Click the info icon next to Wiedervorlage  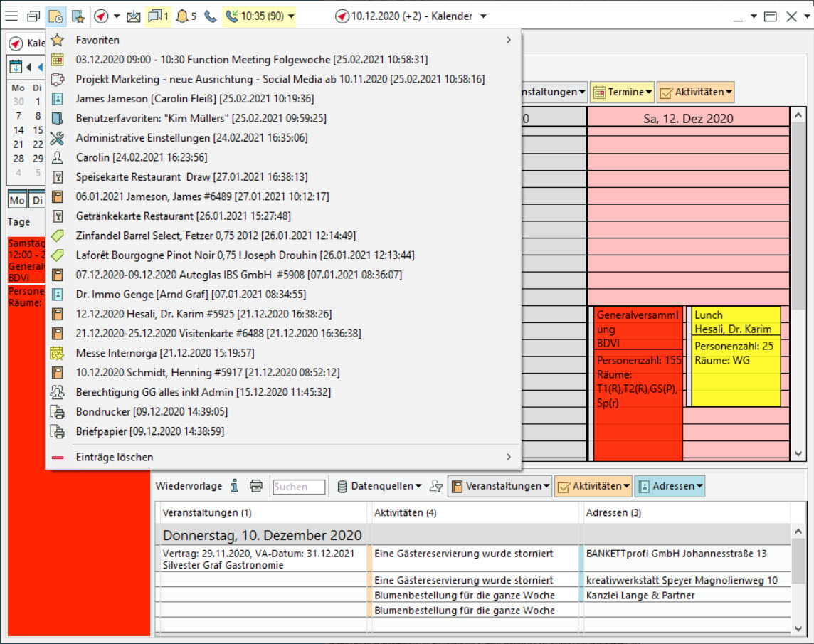pos(235,486)
